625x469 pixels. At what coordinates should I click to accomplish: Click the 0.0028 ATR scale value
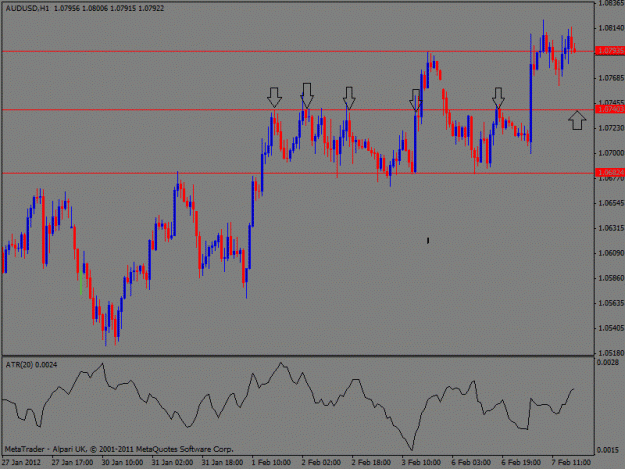point(607,363)
